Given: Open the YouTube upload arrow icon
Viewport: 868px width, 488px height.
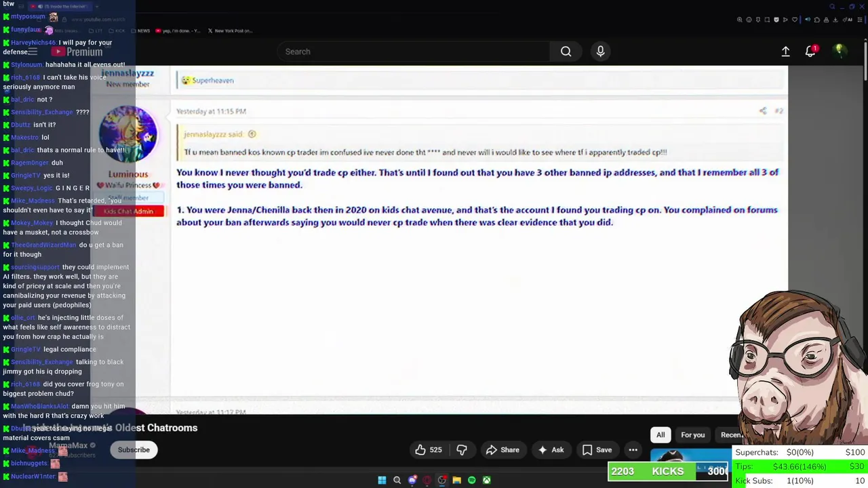Looking at the screenshot, I should (x=785, y=52).
